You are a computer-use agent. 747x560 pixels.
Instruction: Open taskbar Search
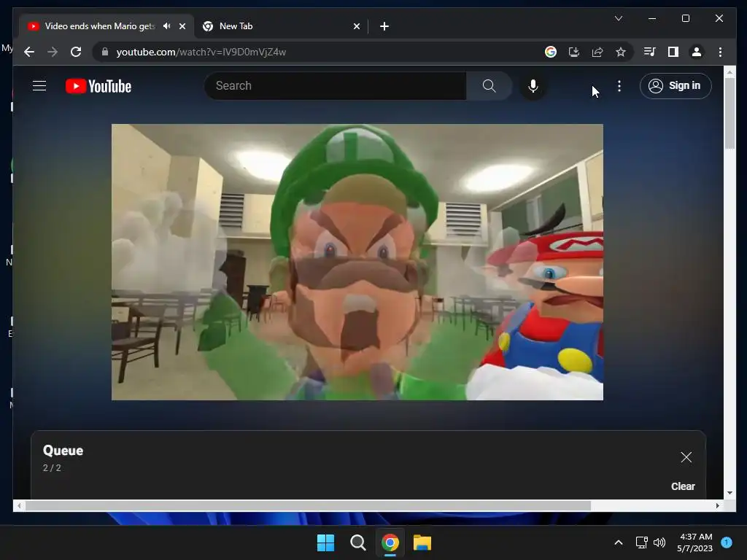coord(357,542)
